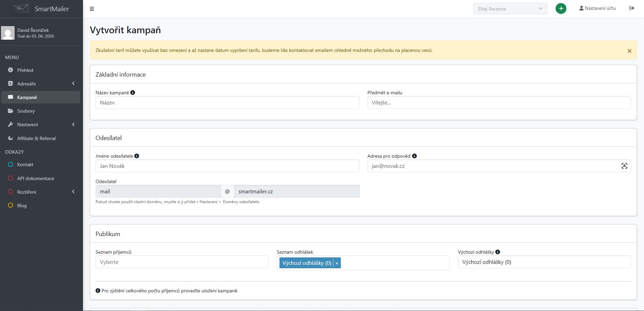Click the green plus create button
The image size is (644, 311).
coord(561,8)
